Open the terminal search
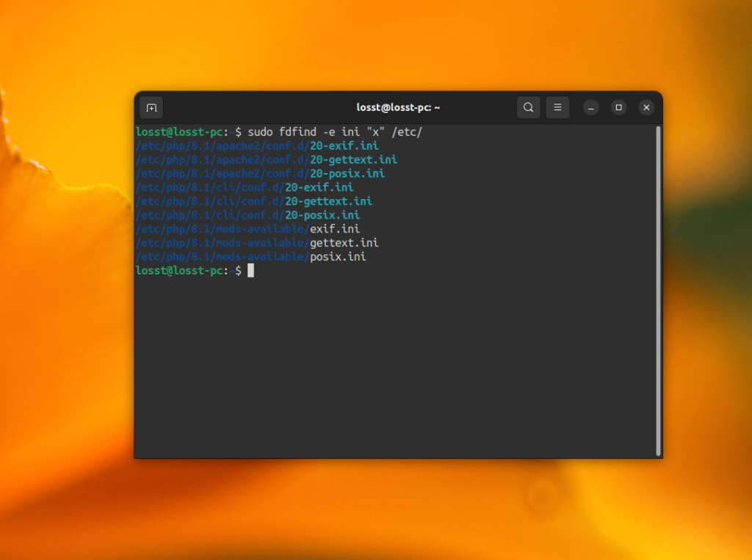Image resolution: width=752 pixels, height=560 pixels. pos(528,107)
